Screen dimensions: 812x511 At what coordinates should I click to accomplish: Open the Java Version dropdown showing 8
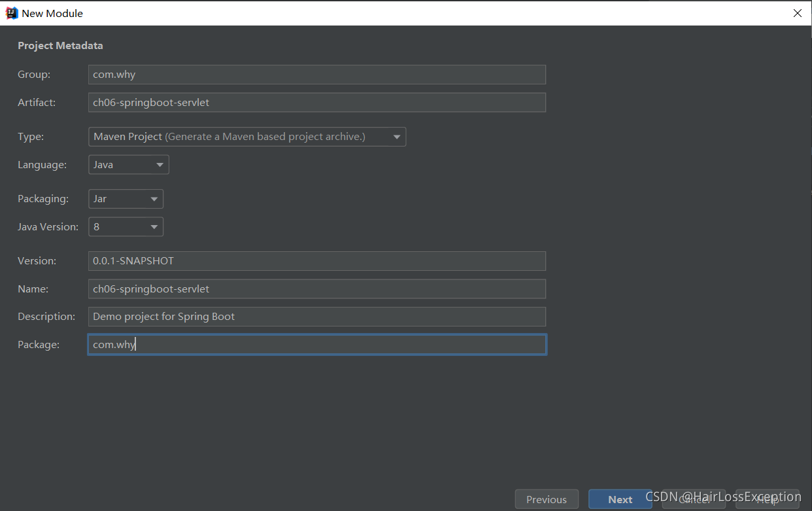tap(126, 226)
